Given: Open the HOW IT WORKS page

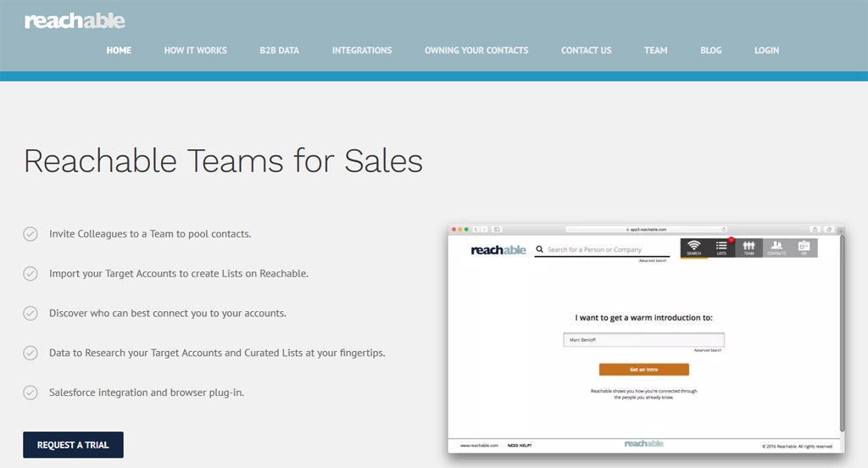Looking at the screenshot, I should tap(196, 50).
